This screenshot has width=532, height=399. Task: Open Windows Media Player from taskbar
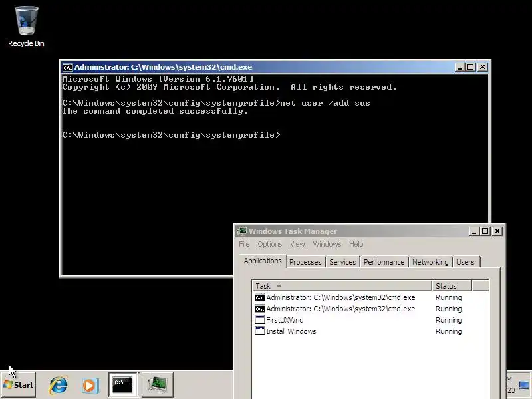(x=90, y=385)
